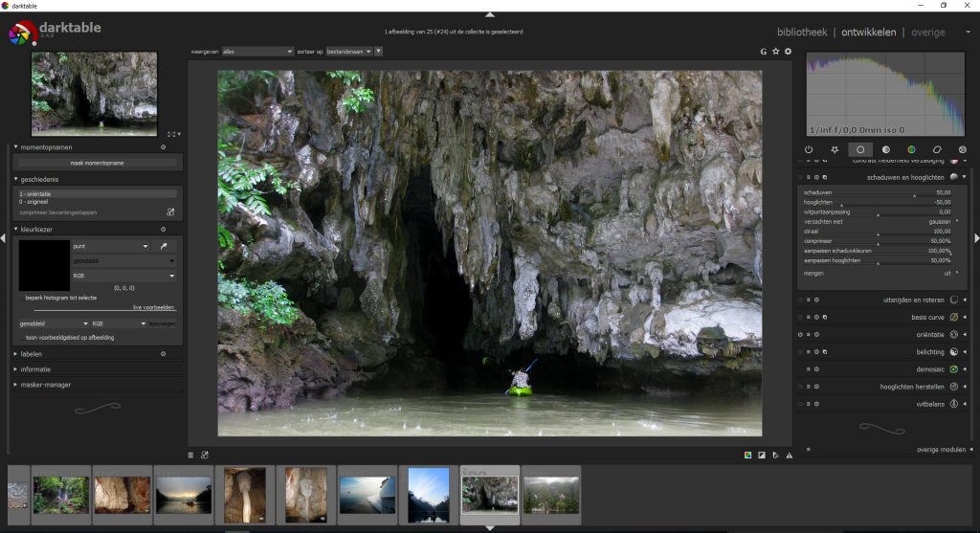
Task: Open preferences gear icon
Action: coord(789,52)
